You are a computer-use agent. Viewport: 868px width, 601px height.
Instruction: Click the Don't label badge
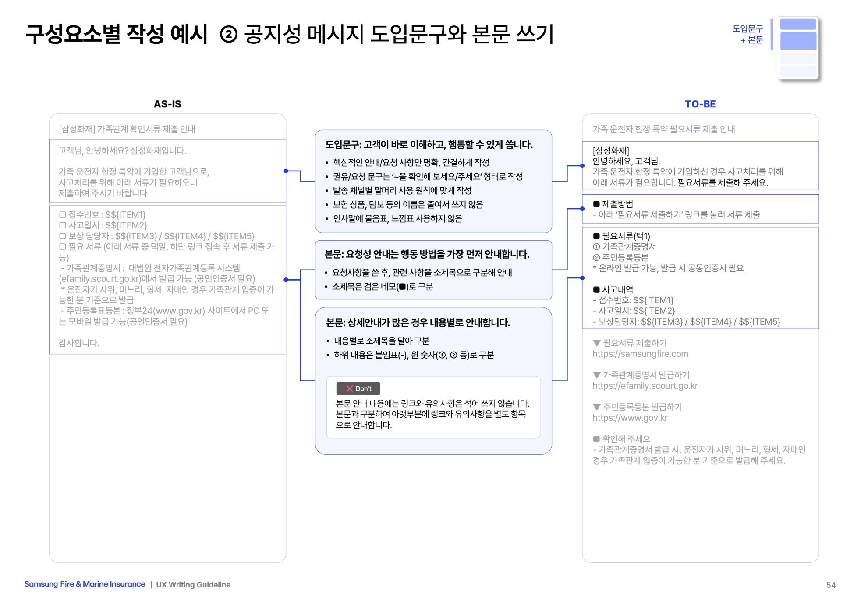358,388
